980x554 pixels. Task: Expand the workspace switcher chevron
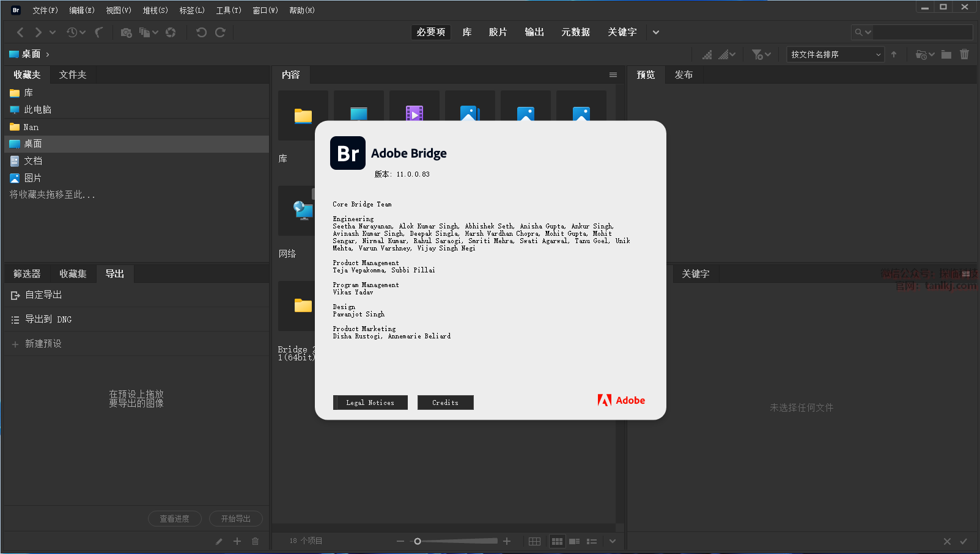point(655,32)
